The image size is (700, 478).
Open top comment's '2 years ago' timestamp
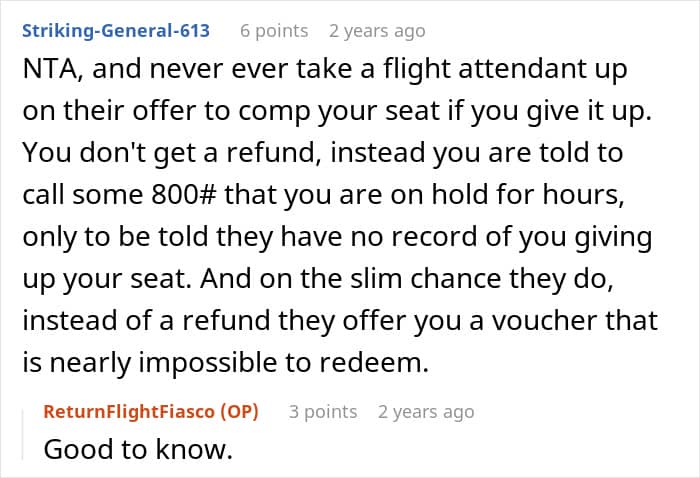377,31
